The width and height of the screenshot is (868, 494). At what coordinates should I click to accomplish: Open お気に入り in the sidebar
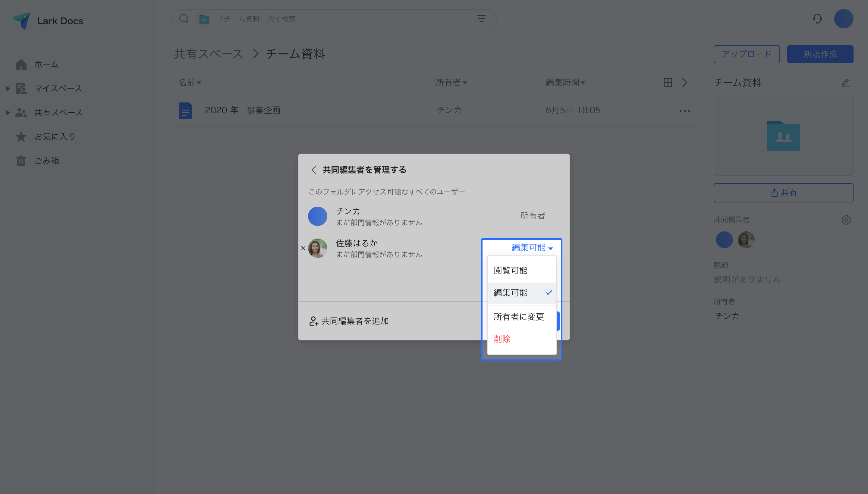pos(55,136)
